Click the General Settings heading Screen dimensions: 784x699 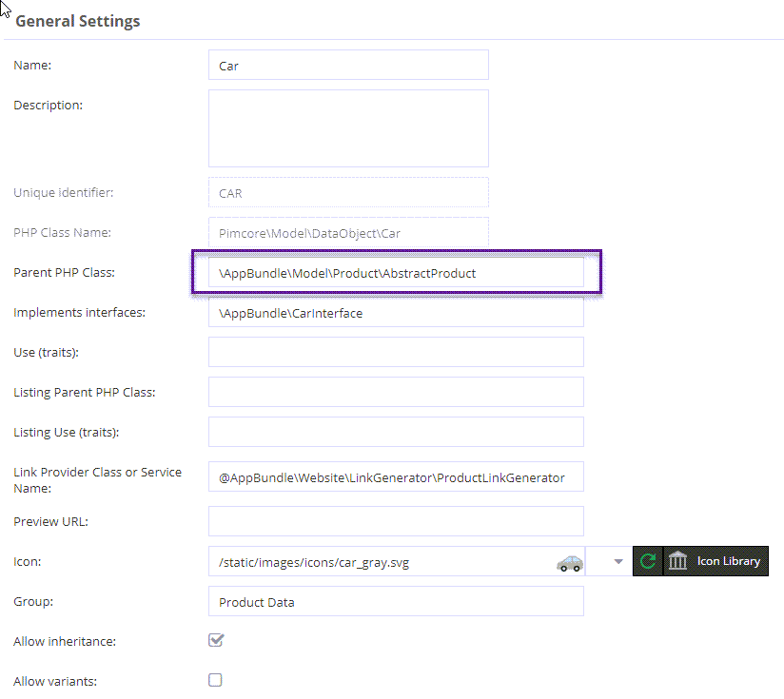[78, 21]
